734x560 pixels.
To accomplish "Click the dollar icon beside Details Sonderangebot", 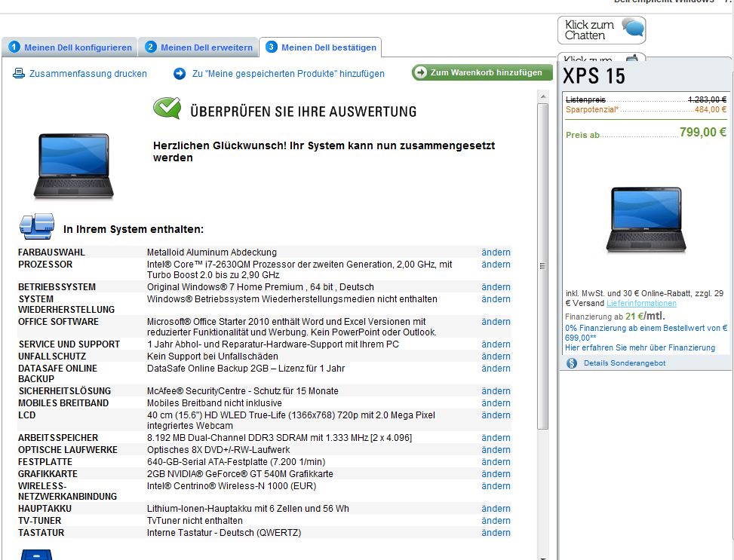I will [572, 363].
